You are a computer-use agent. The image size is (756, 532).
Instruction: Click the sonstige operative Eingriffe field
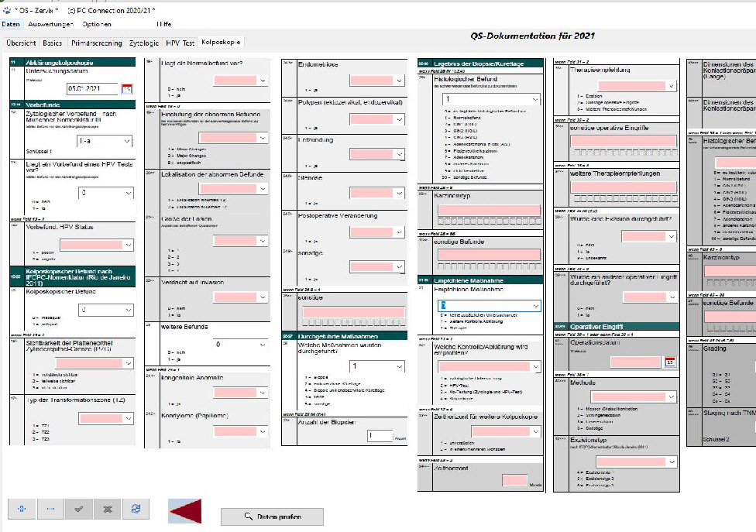click(623, 141)
